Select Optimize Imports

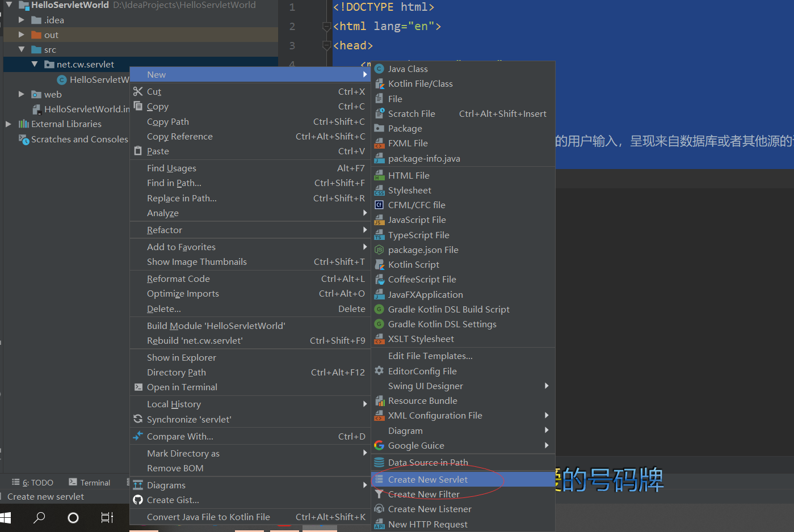[250, 293]
